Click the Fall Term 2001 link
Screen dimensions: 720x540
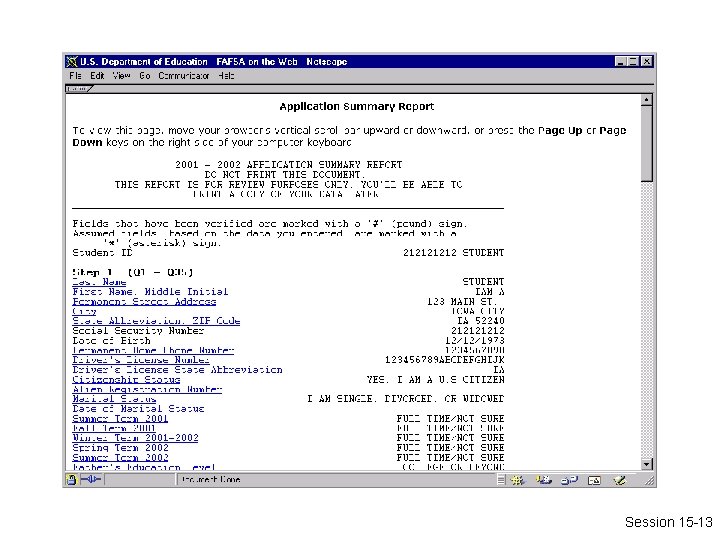[114, 428]
